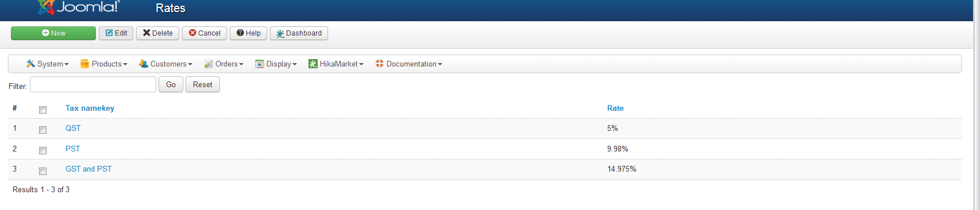Open the PST tax rate link
The height and width of the screenshot is (210, 980).
(72, 149)
